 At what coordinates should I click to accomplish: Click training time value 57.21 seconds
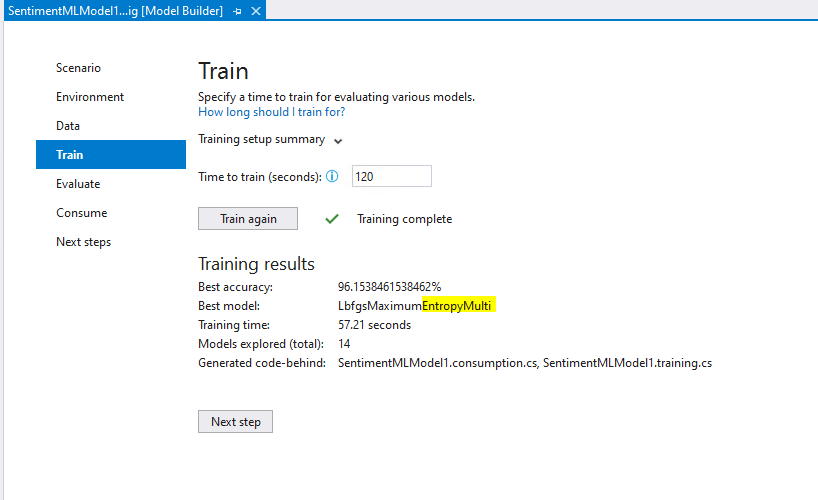pyautogui.click(x=374, y=325)
